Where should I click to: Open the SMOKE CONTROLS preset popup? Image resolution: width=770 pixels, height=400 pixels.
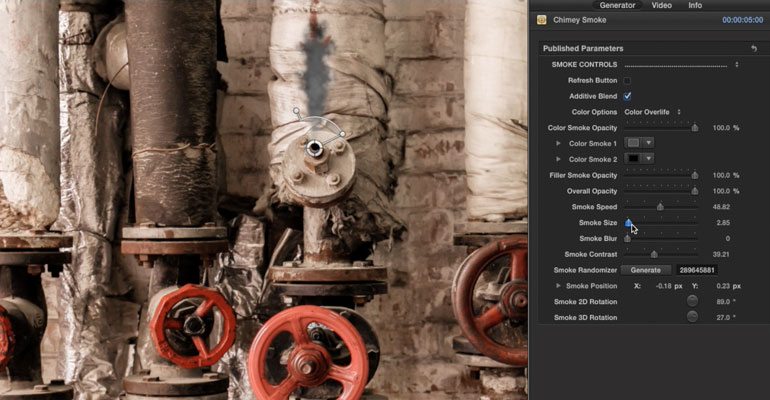736,64
